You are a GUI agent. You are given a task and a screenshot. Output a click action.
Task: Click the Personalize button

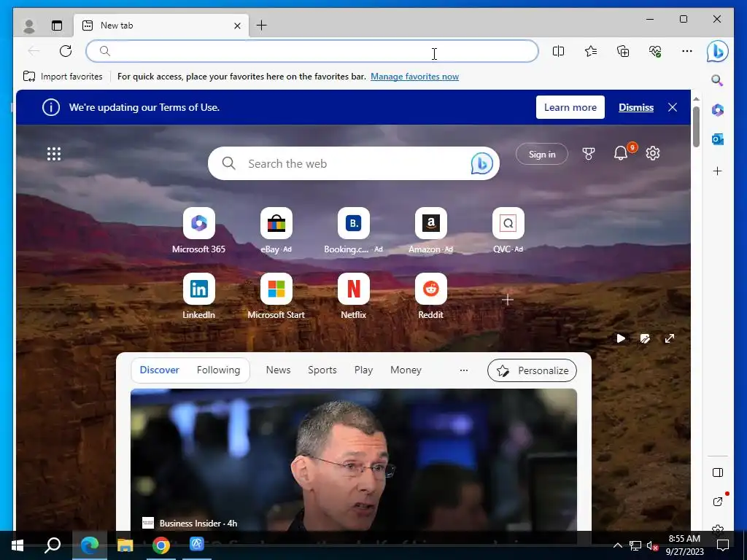tap(532, 370)
